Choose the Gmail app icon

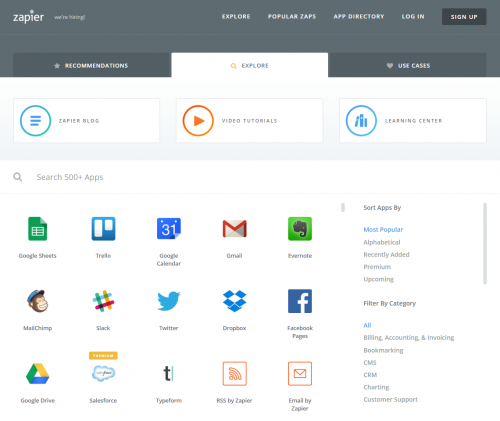234,229
